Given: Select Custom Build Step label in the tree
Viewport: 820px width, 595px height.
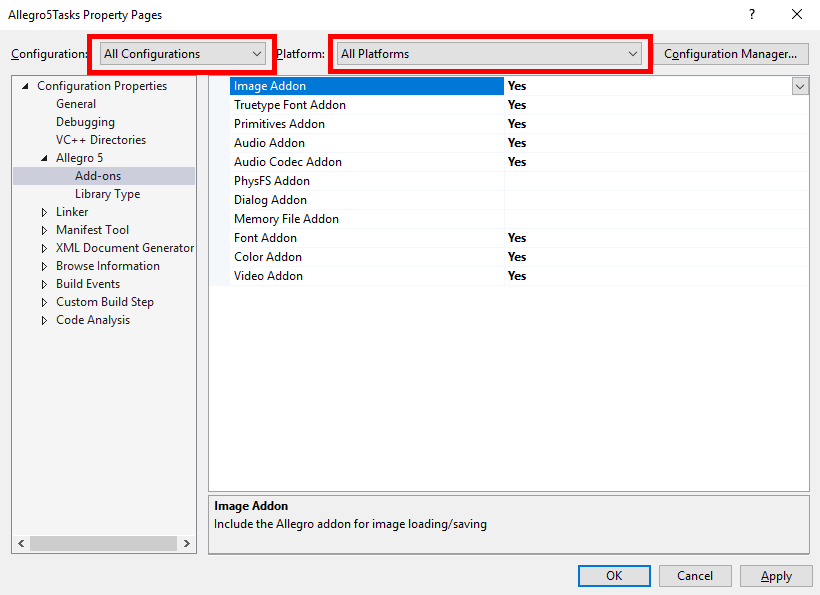Looking at the screenshot, I should point(105,302).
